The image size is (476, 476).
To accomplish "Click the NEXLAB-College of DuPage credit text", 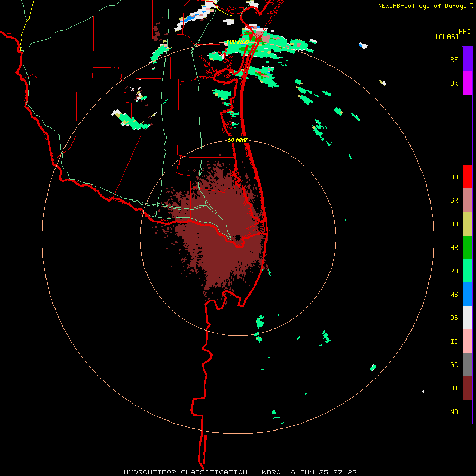I will 422,6.
